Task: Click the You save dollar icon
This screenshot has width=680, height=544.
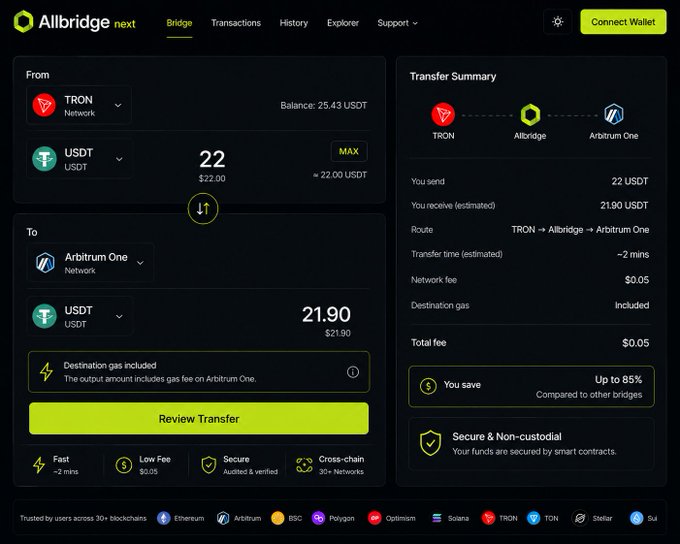Action: pyautogui.click(x=428, y=386)
